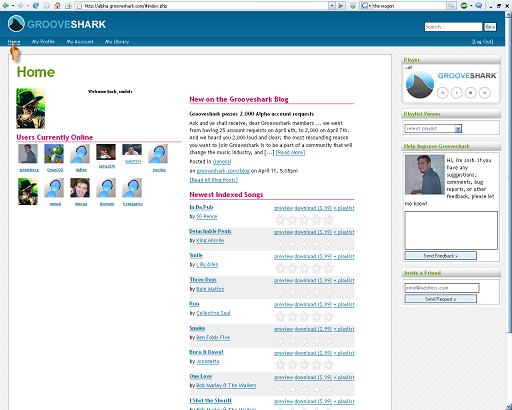Click the browser URL address field
The width and height of the screenshot is (512, 410).
202,6
